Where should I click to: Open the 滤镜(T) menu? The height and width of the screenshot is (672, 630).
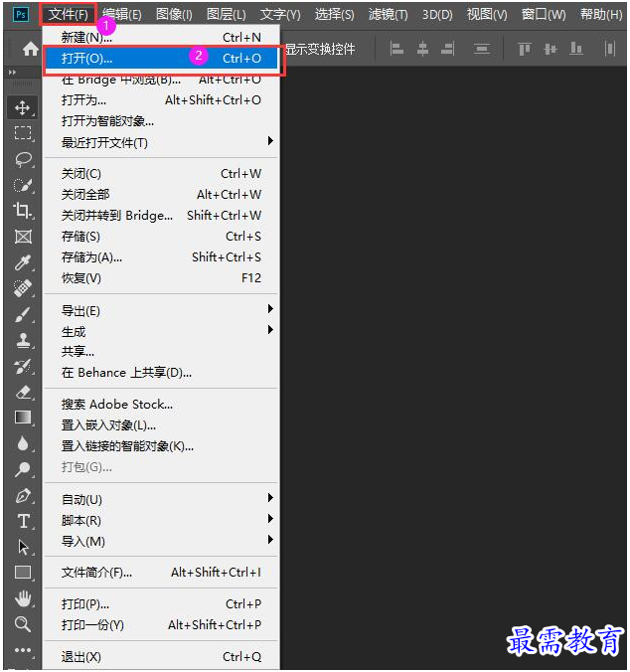[x=388, y=15]
